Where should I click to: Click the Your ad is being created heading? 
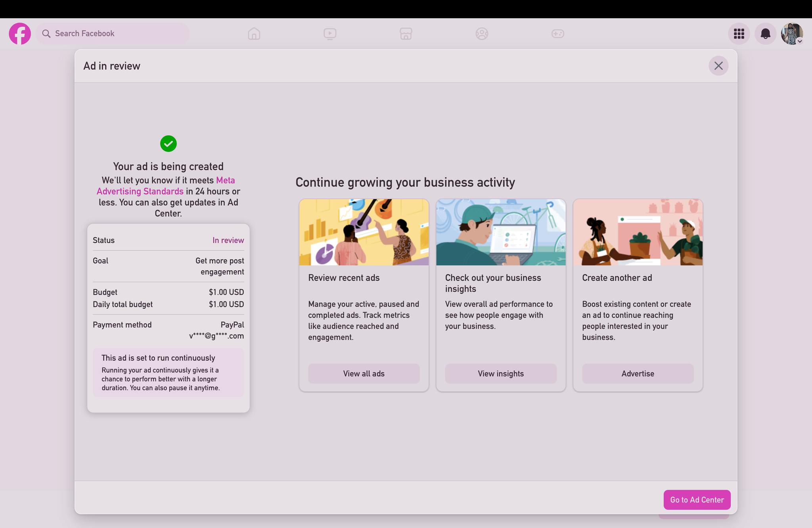tap(169, 166)
